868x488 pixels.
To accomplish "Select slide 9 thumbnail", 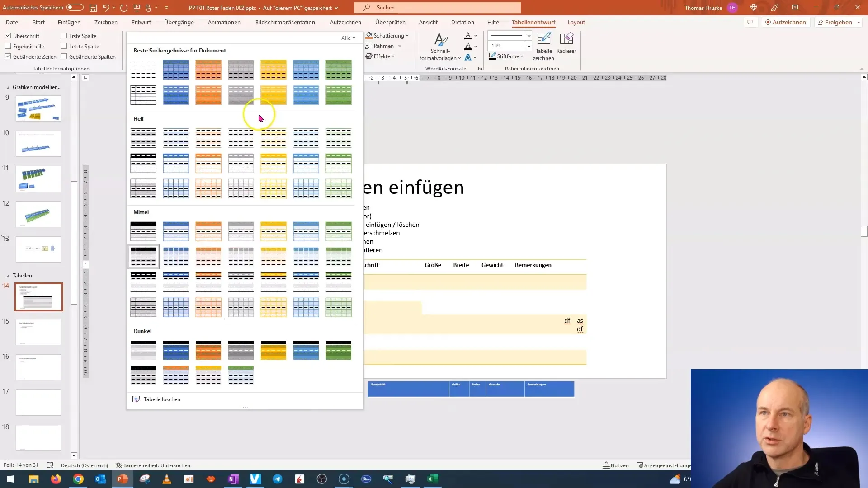I will pyautogui.click(x=38, y=108).
